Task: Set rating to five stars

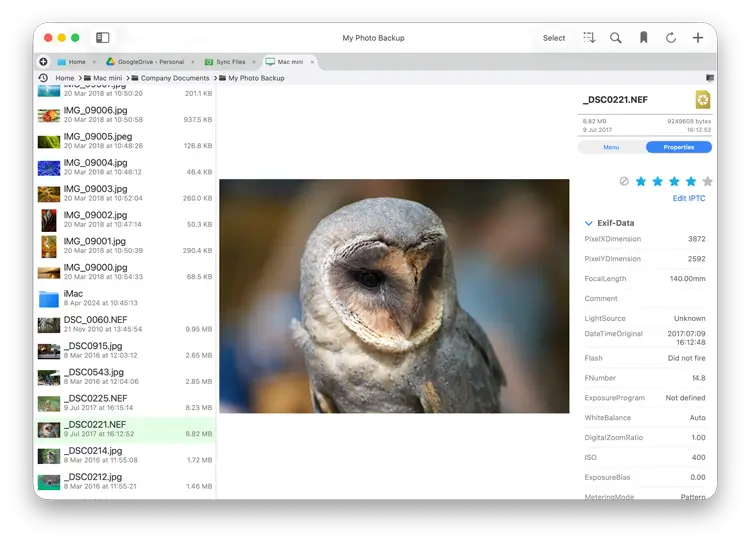Action: tap(708, 182)
